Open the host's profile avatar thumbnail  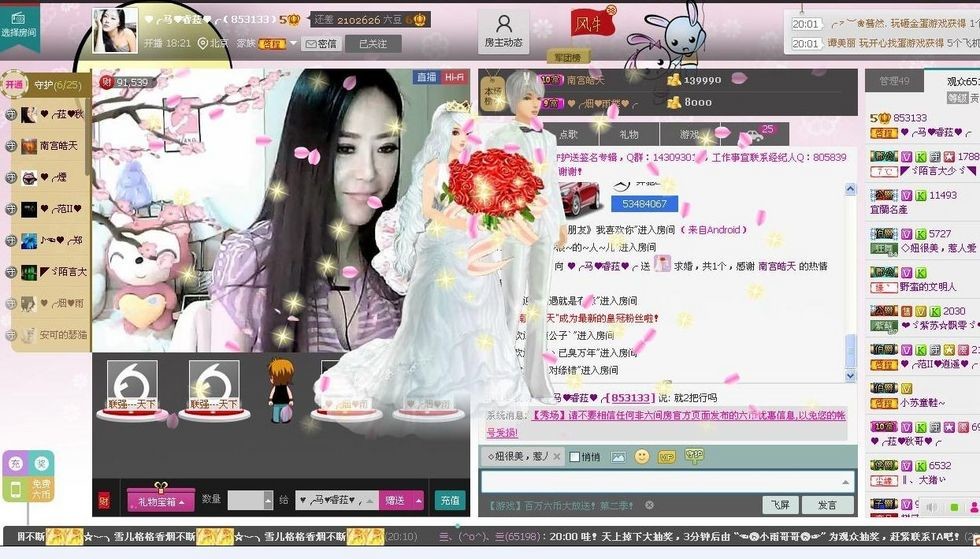point(114,31)
